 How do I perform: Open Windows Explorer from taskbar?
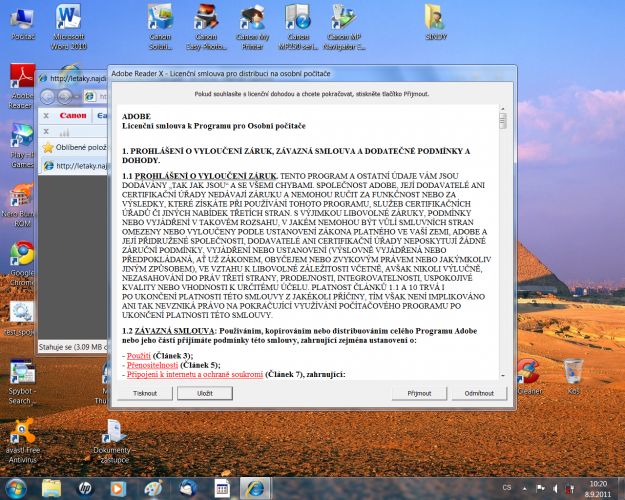[x=51, y=488]
